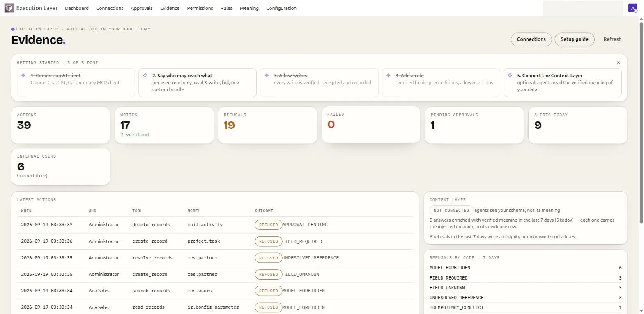Viewport: 644px width, 314px height.
Task: Open the Setup guide
Action: click(575, 39)
